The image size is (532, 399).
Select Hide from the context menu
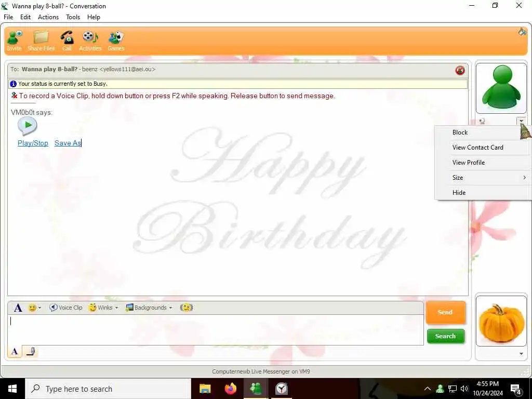(483, 193)
